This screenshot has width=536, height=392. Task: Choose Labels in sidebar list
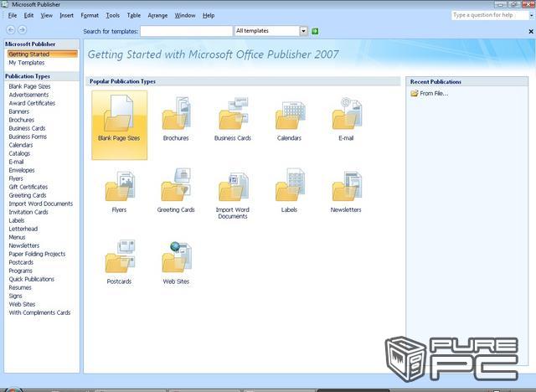tap(17, 220)
